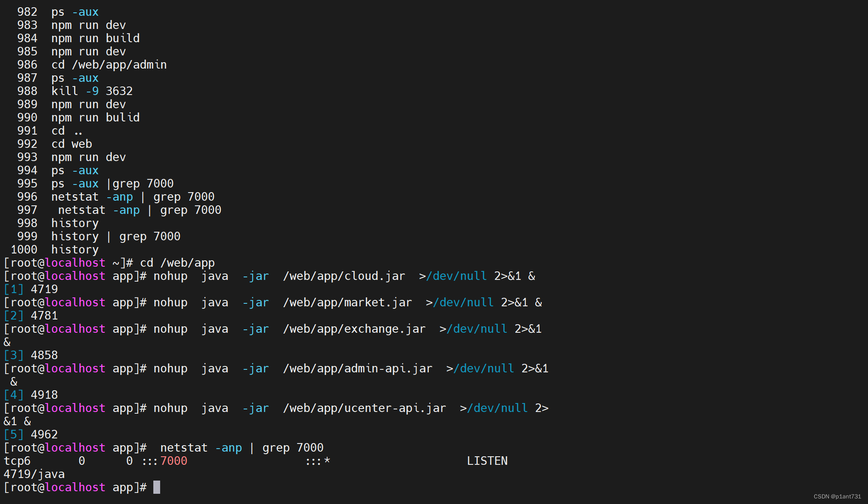Click the terminal cursor at the prompt

point(157,487)
